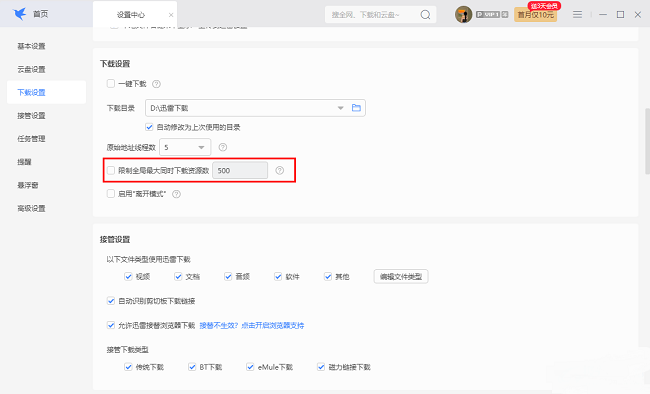Open the user avatar profile
Image resolution: width=650 pixels, height=394 pixels.
[463, 15]
